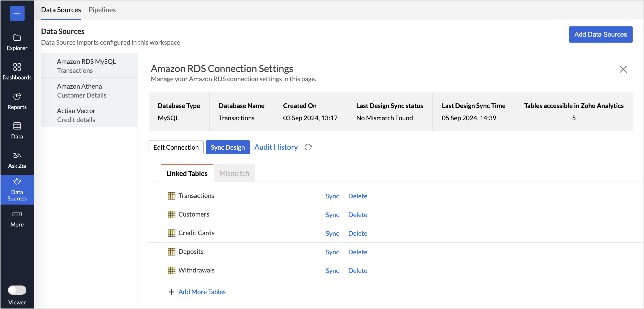Delete the Credit Cards table

click(x=358, y=233)
